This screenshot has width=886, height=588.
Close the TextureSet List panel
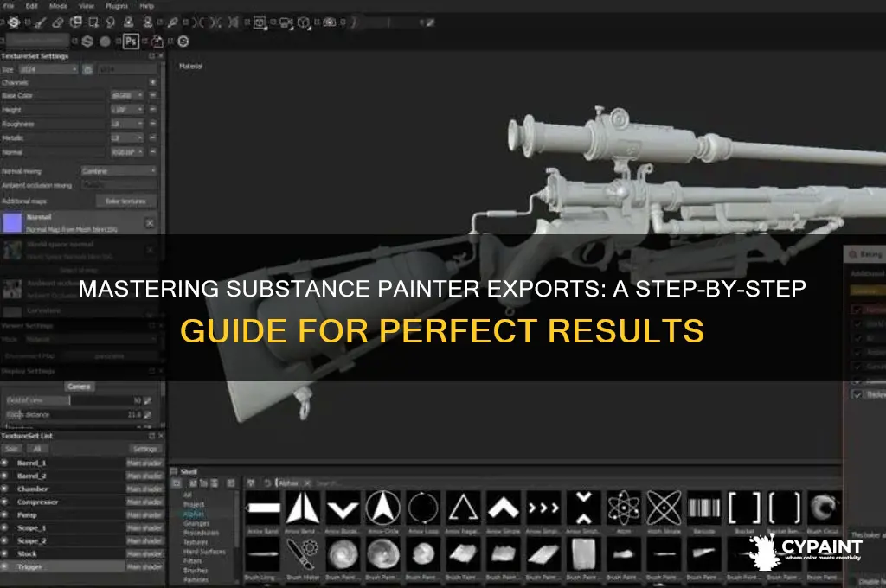(160, 436)
